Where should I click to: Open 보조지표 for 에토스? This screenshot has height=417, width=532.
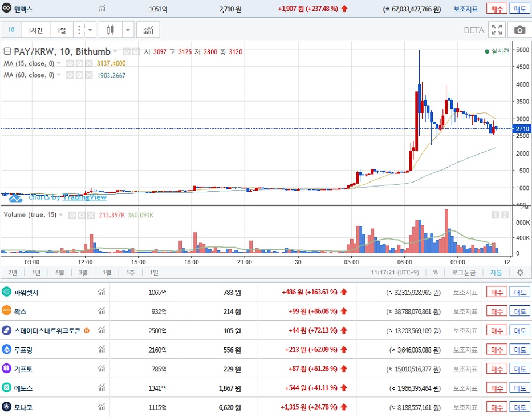pos(465,388)
